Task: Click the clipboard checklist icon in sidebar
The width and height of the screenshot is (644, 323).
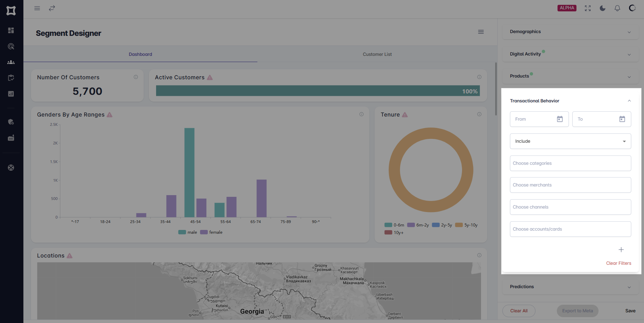Action: point(11,78)
